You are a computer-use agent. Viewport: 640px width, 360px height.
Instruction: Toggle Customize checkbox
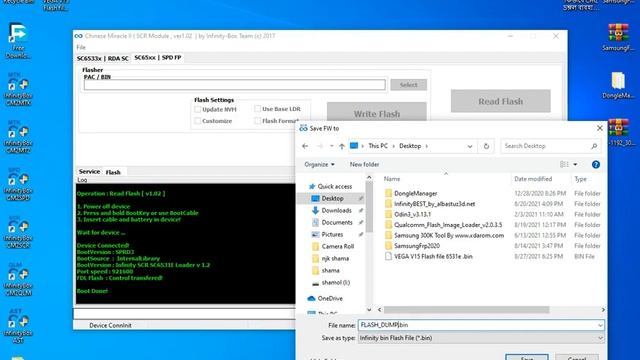click(x=198, y=121)
